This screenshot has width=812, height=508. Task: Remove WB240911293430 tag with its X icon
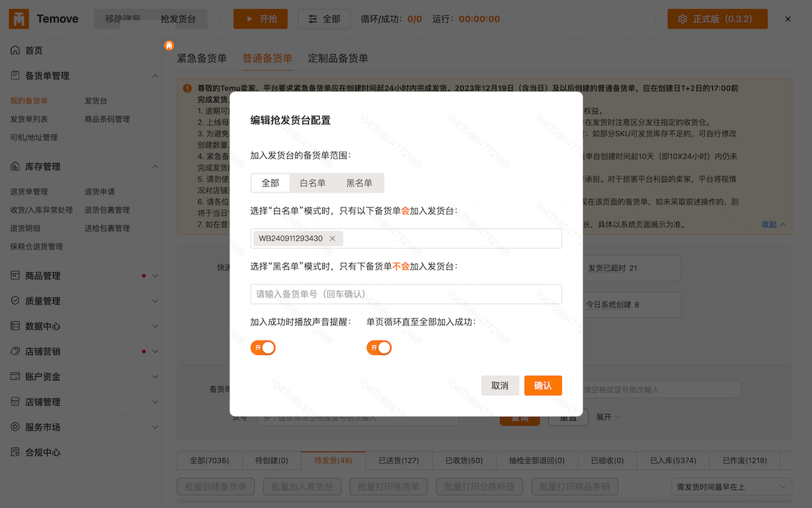[332, 238]
